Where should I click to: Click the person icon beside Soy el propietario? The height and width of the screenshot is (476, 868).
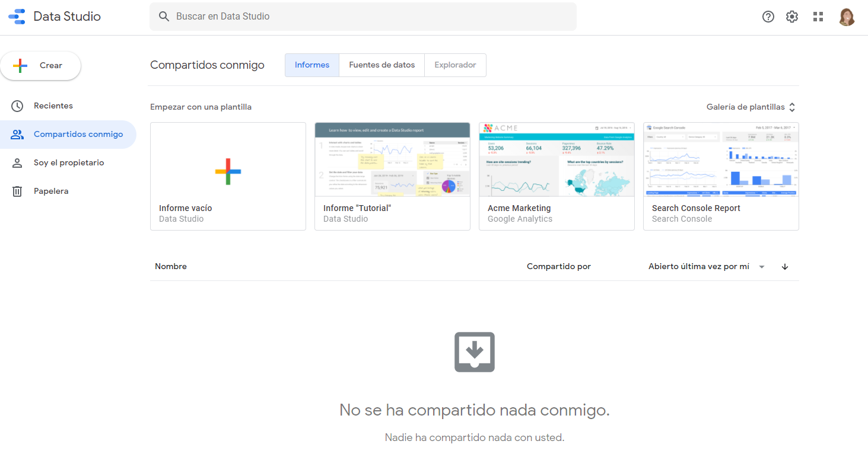pyautogui.click(x=17, y=163)
